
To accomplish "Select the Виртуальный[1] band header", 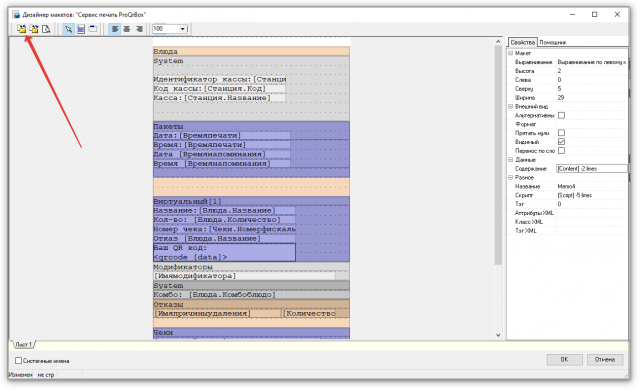I will (x=251, y=201).
